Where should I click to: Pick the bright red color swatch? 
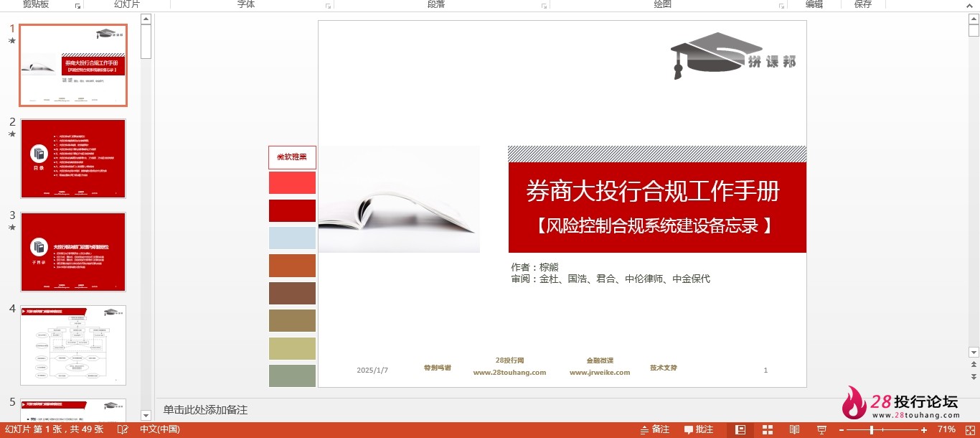292,182
